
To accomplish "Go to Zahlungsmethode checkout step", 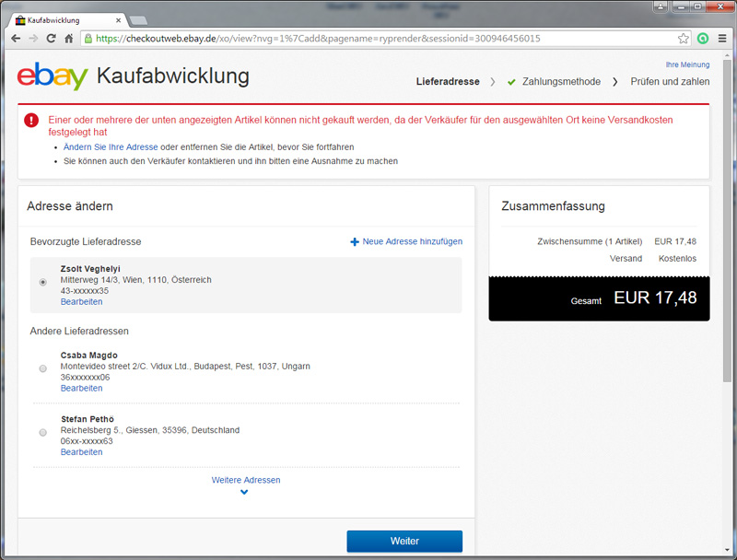I will coord(560,82).
